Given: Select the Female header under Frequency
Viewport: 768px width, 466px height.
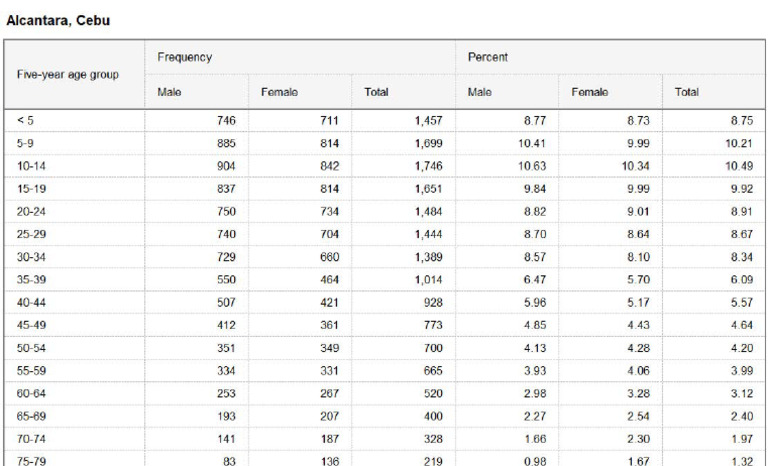Looking at the screenshot, I should tap(279, 92).
